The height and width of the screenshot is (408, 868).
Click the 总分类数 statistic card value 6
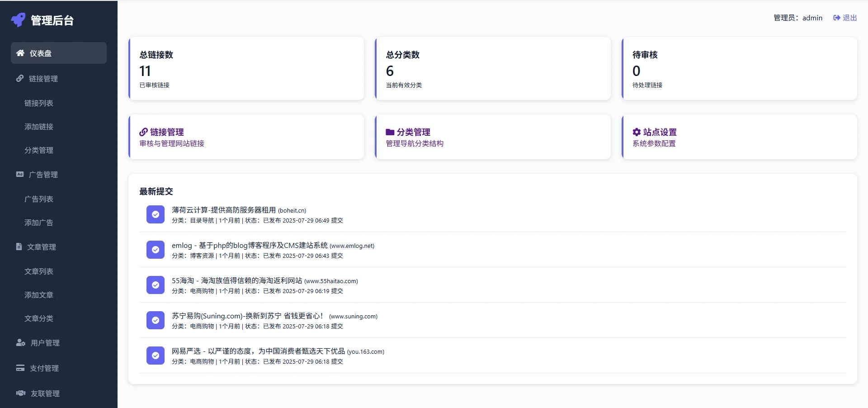coord(390,71)
